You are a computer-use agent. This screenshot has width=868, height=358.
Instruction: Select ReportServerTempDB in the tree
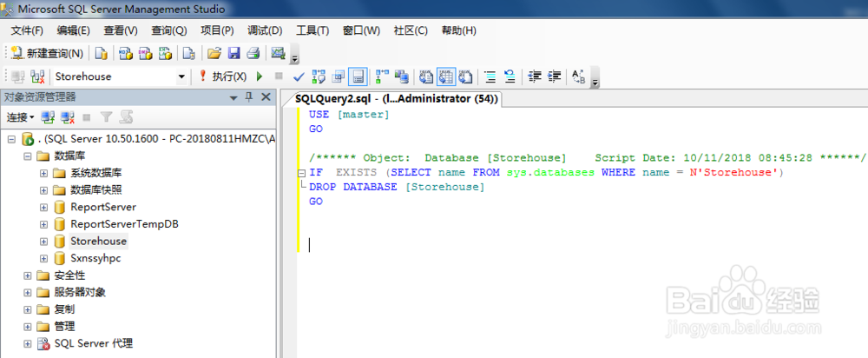124,224
